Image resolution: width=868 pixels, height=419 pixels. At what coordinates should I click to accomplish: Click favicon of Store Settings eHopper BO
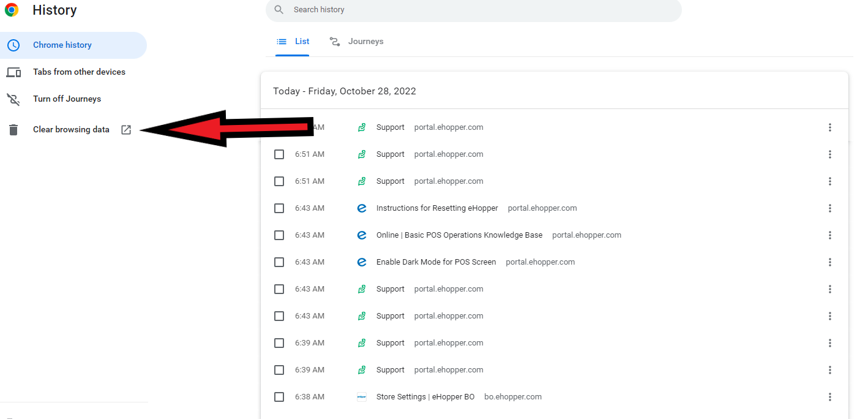pyautogui.click(x=362, y=397)
